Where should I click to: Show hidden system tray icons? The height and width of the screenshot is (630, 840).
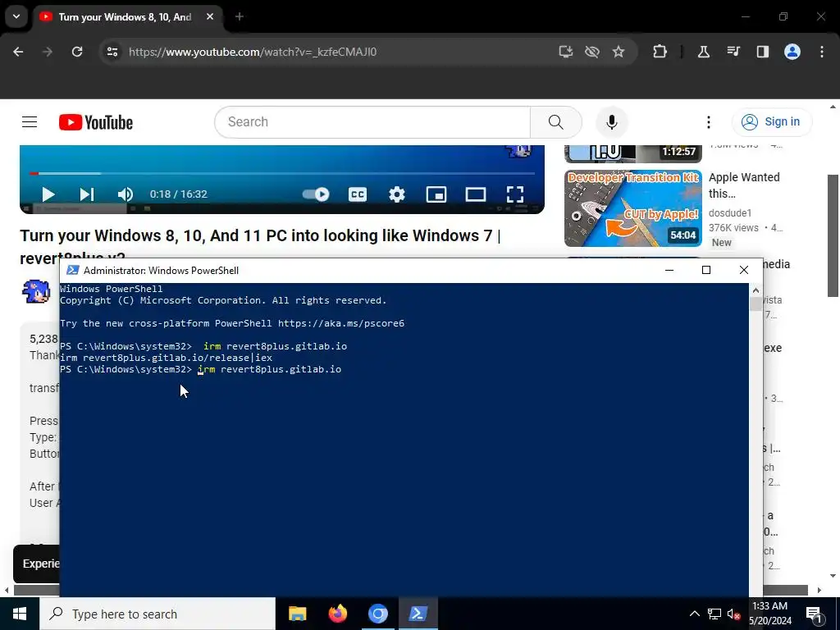694,614
